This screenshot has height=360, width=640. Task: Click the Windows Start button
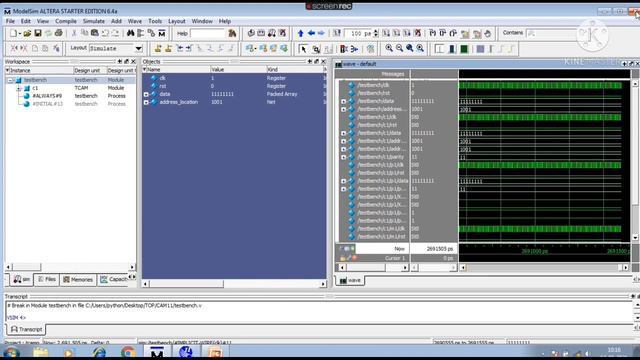click(x=11, y=352)
